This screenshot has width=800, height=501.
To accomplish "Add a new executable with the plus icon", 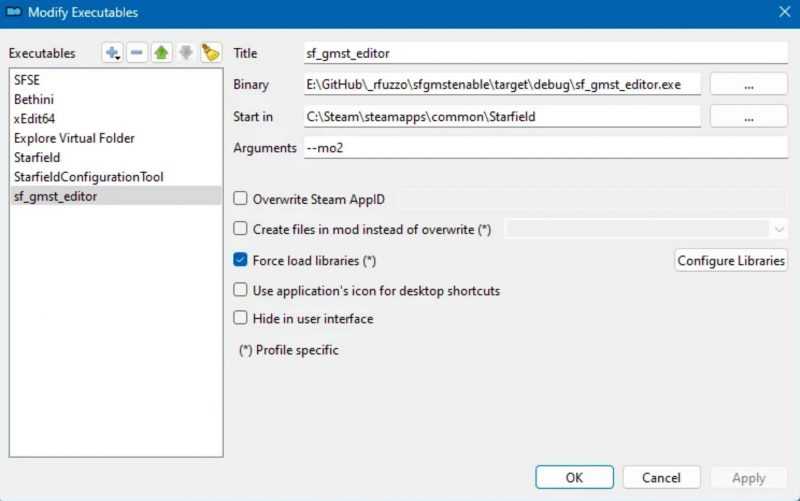I will (x=112, y=53).
